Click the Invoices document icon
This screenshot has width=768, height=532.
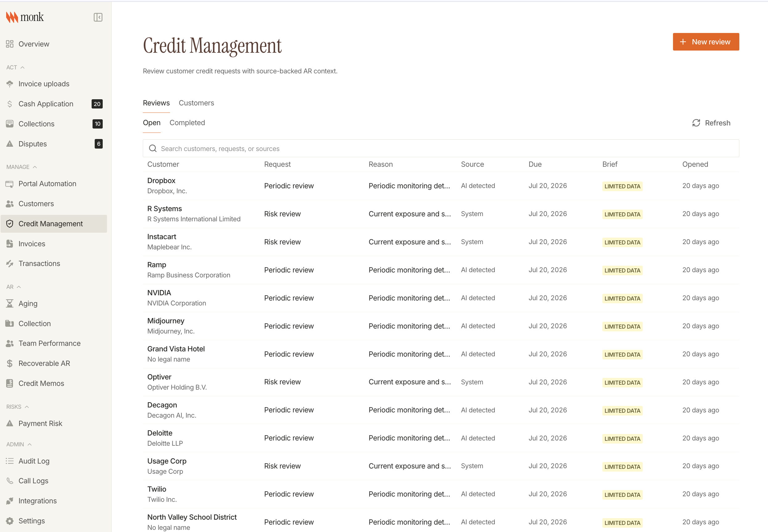click(x=10, y=244)
